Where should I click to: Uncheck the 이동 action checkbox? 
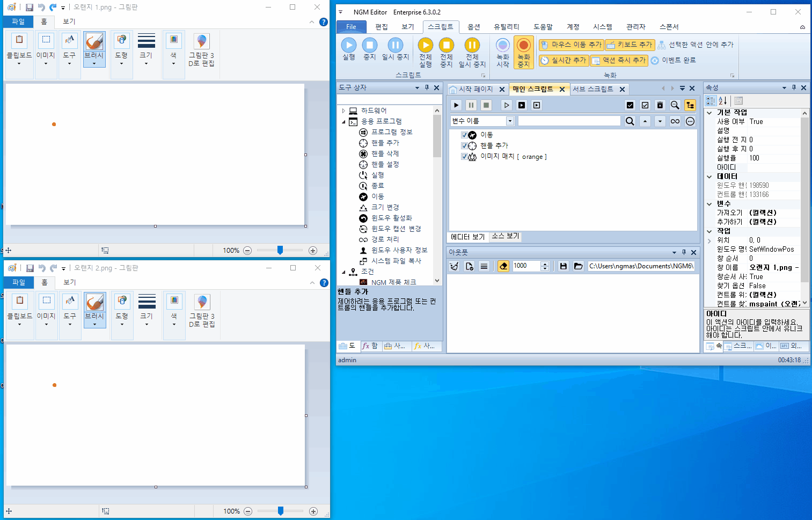point(464,135)
